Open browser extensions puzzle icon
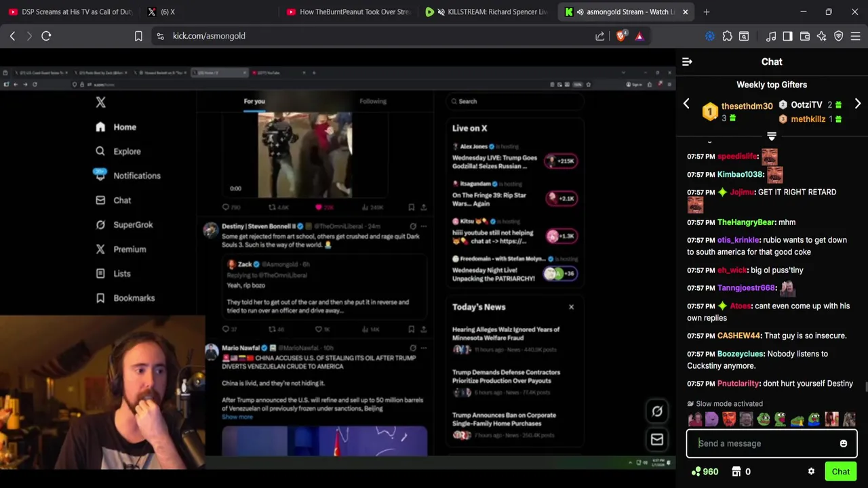Viewport: 868px width, 488px height. click(727, 36)
